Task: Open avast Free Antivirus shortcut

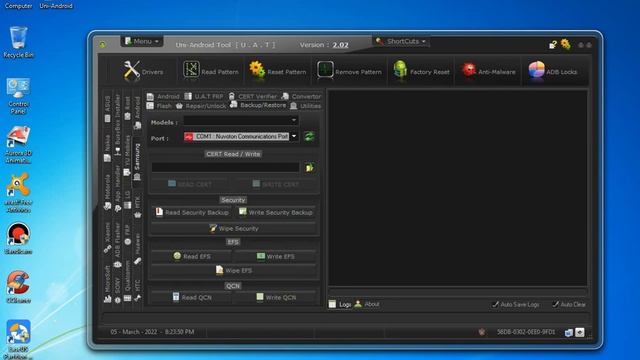Action: (x=18, y=193)
